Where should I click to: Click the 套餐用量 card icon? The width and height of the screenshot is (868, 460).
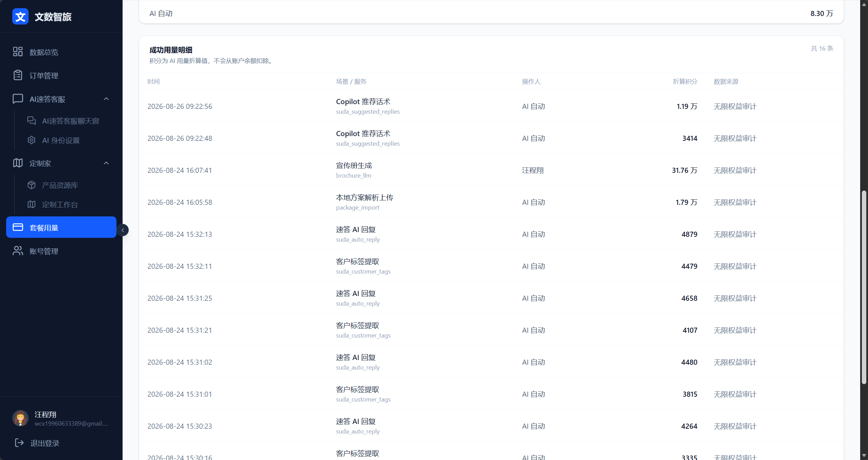point(18,227)
